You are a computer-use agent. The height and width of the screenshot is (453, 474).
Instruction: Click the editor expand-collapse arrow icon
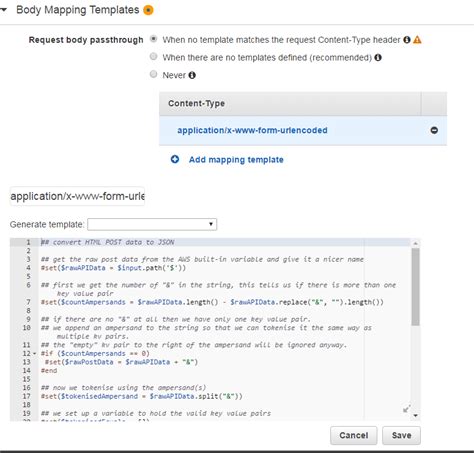tap(406, 409)
